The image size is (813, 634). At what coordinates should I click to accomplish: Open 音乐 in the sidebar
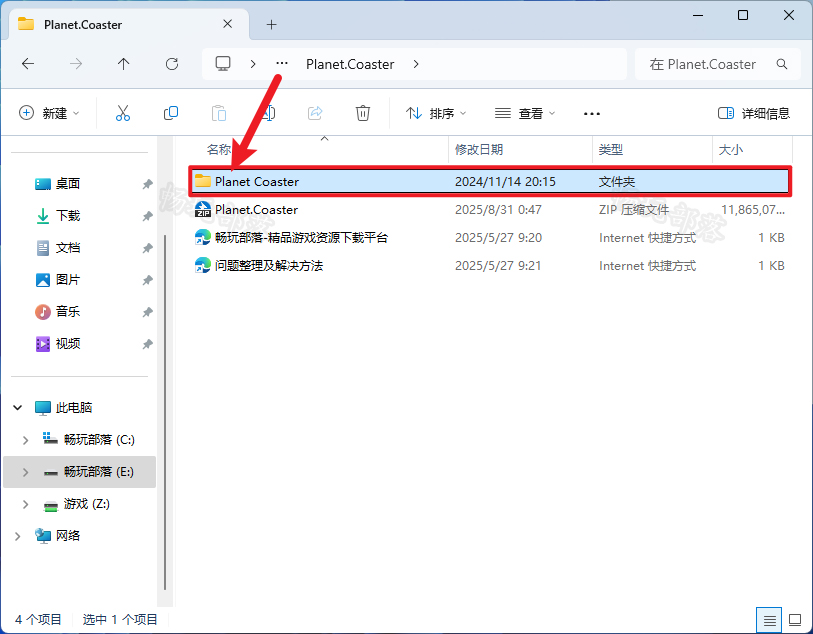click(x=68, y=312)
